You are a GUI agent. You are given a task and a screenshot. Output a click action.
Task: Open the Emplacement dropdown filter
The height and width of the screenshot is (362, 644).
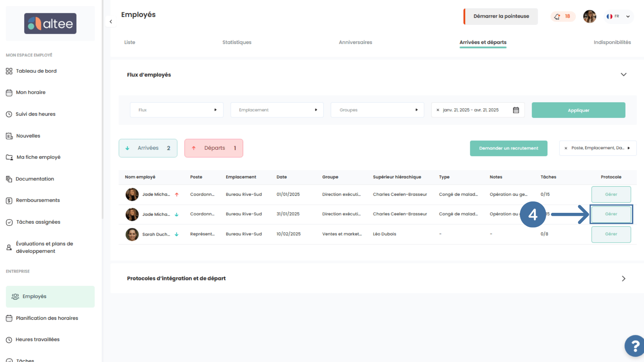(x=277, y=110)
